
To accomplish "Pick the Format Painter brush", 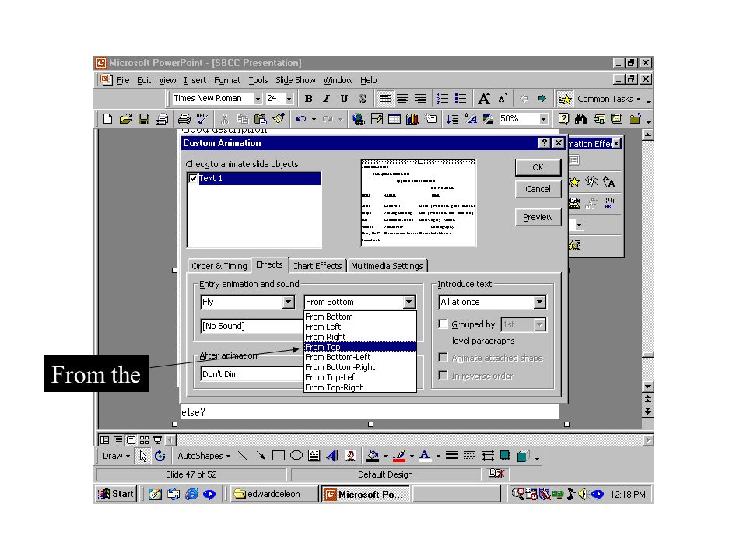I will tap(279, 118).
